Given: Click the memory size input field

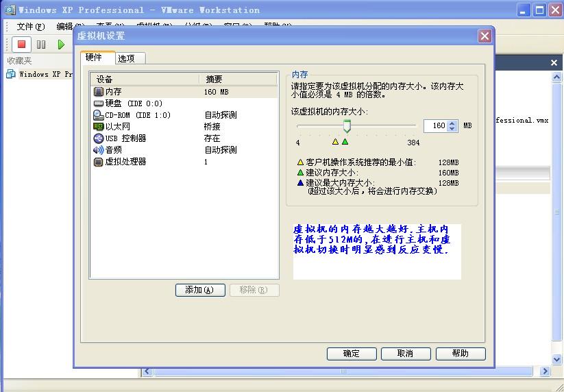Looking at the screenshot, I should click(x=436, y=126).
